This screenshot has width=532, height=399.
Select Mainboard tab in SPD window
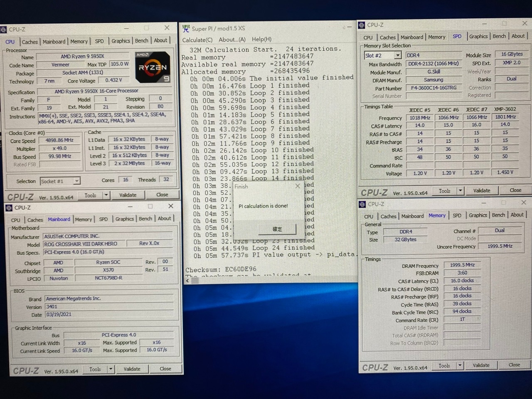click(x=412, y=37)
